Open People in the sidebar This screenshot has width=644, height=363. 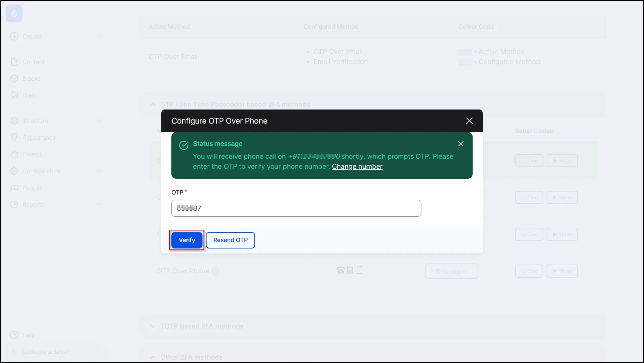tap(32, 188)
